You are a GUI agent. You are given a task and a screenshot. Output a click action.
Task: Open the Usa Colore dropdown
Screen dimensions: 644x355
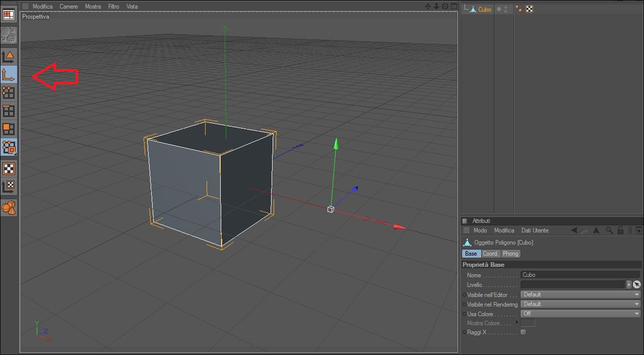coord(581,314)
